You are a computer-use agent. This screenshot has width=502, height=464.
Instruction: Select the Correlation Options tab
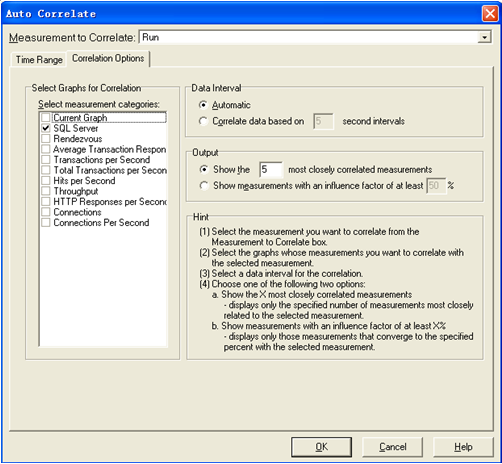[108, 58]
